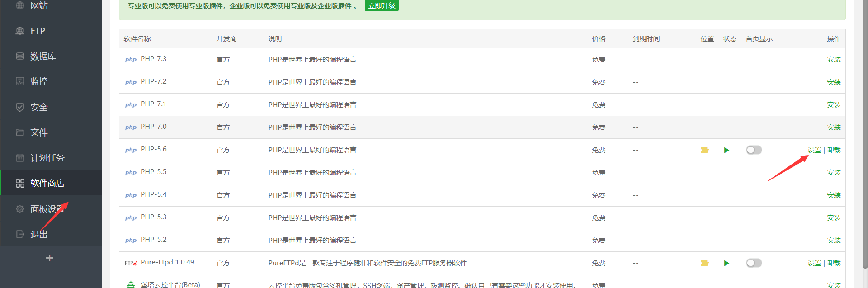The height and width of the screenshot is (288, 868).
Task: Open Pure-Ftpd folder location icon
Action: point(704,263)
